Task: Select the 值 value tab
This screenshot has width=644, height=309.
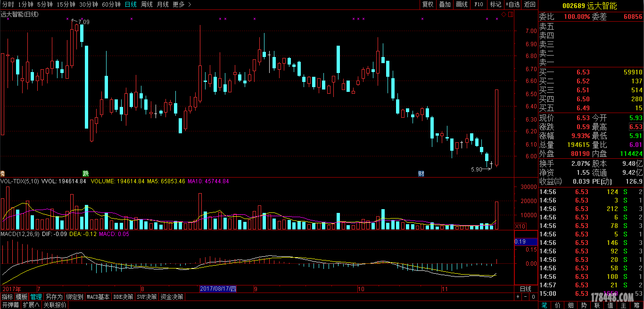Action: (x=611, y=305)
